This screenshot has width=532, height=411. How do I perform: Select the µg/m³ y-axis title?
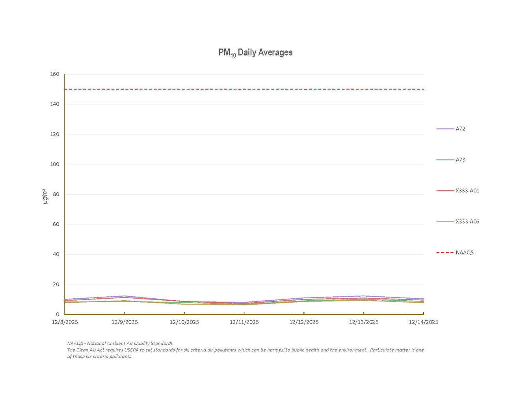pos(45,196)
